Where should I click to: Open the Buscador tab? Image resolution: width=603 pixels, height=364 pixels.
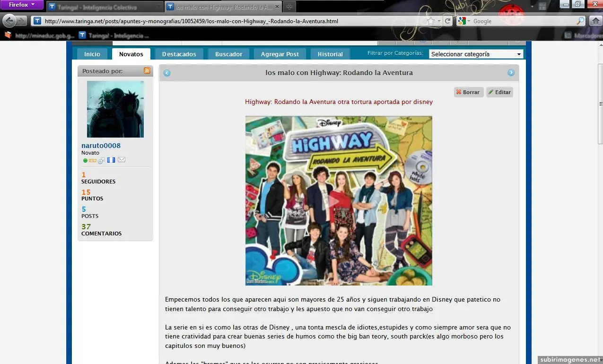click(228, 54)
